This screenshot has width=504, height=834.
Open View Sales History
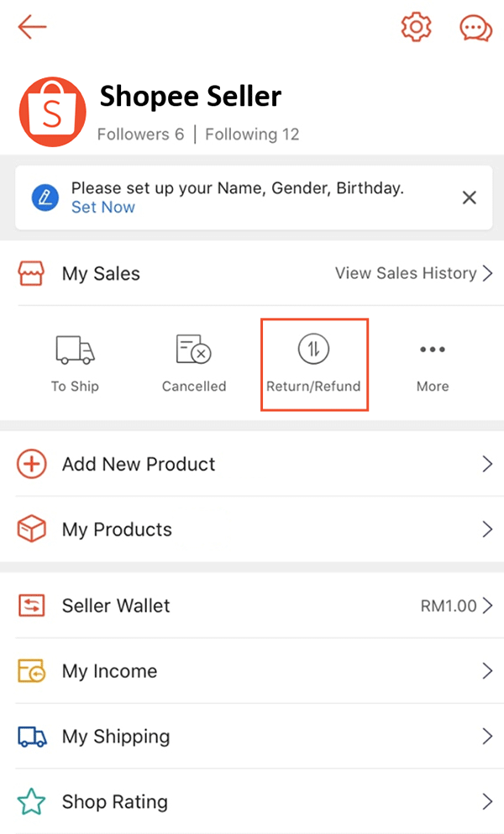[413, 273]
